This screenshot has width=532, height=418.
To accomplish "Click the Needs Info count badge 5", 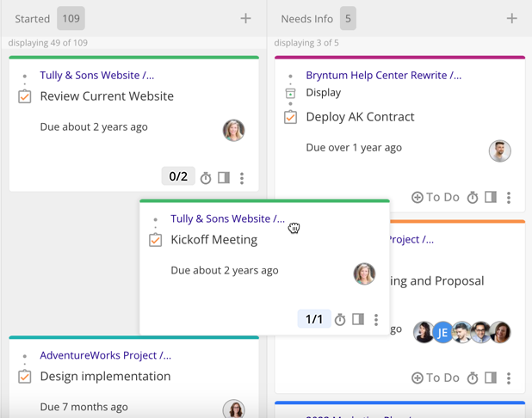I will pyautogui.click(x=348, y=18).
